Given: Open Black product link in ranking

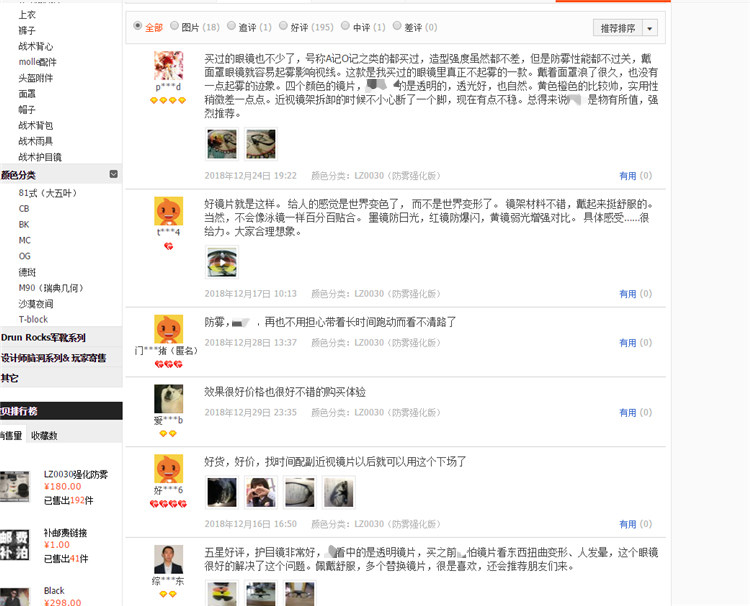Looking at the screenshot, I should click(54, 591).
